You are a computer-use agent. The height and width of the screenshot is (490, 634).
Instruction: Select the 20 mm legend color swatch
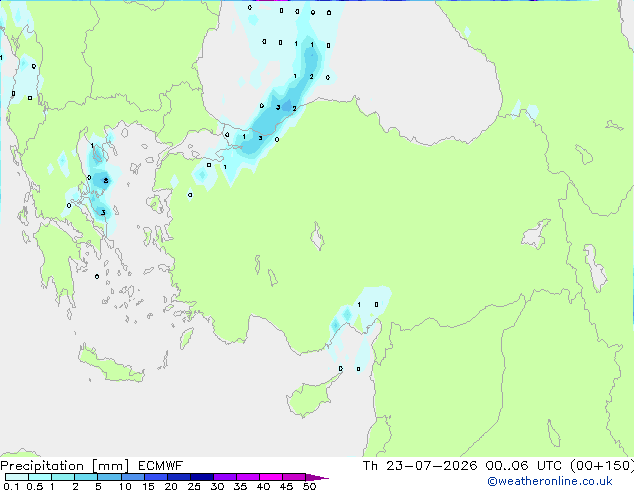click(179, 477)
